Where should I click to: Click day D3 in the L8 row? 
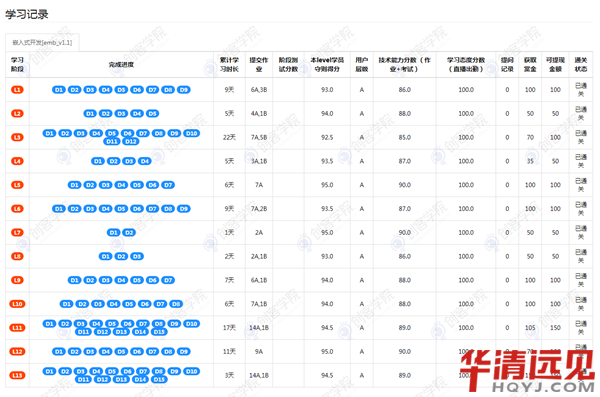click(137, 256)
